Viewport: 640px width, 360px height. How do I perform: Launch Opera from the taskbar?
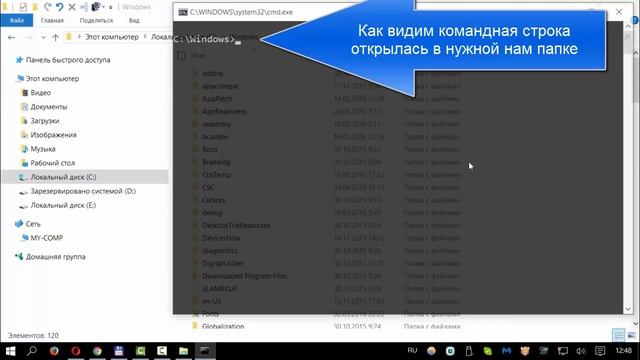pos(76,351)
